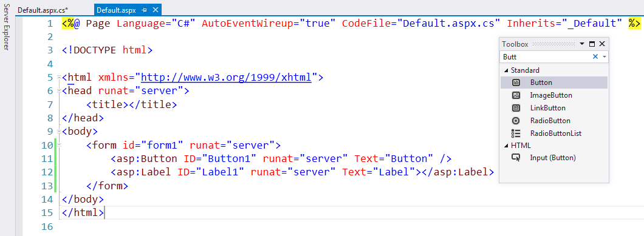Click the LinkButton control icon
Image resolution: width=644 pixels, height=236 pixels.
516,108
